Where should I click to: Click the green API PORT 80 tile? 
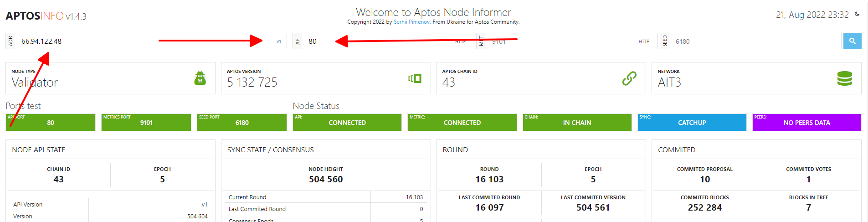(x=51, y=123)
